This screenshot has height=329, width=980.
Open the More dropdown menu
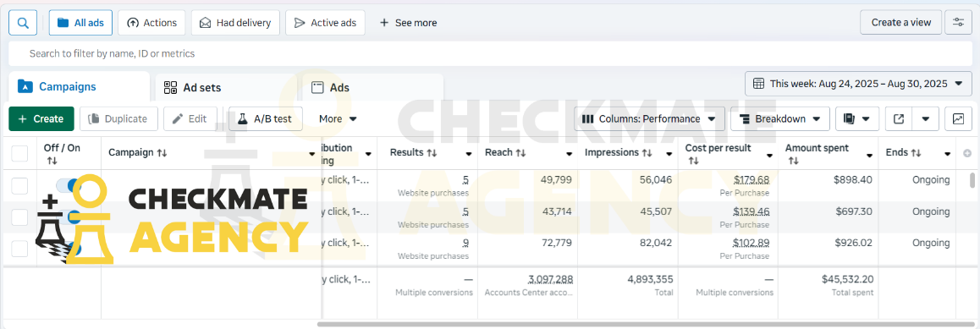[x=338, y=118]
